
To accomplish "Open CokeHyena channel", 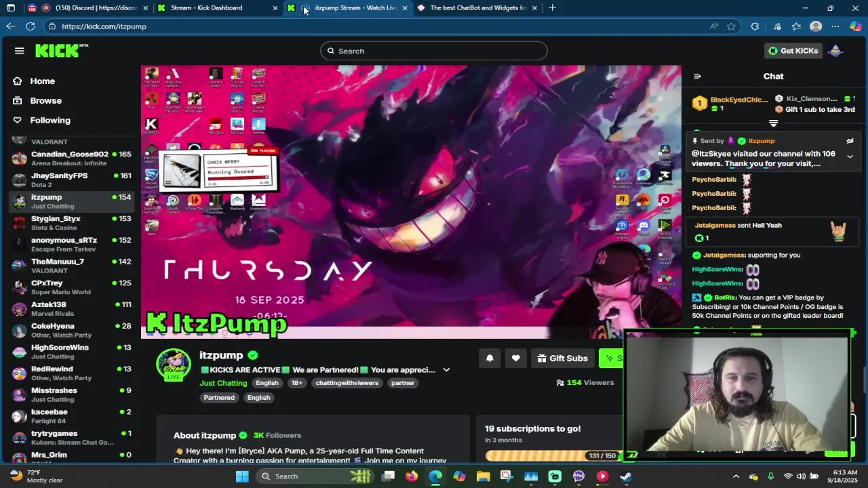I will point(71,331).
